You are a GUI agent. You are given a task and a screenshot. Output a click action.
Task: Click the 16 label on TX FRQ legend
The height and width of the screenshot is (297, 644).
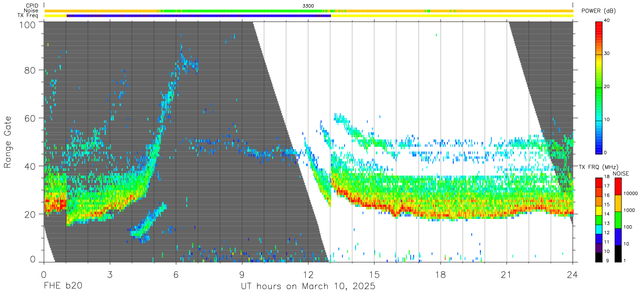point(607,195)
